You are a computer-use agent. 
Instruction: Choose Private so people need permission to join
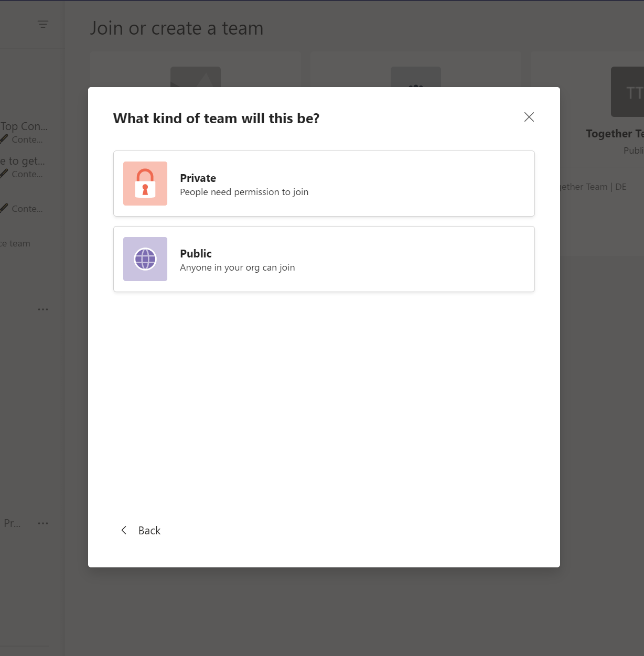[x=324, y=184]
